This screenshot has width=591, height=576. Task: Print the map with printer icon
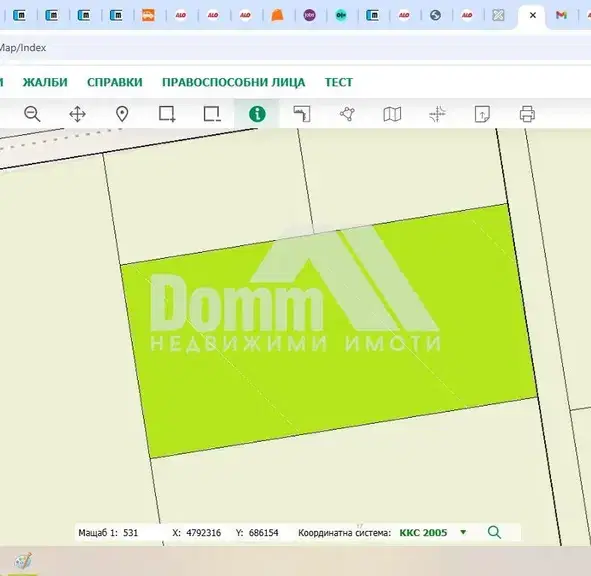click(527, 114)
